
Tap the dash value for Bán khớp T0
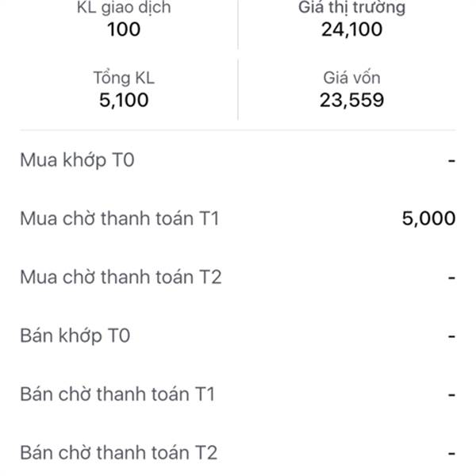(451, 336)
